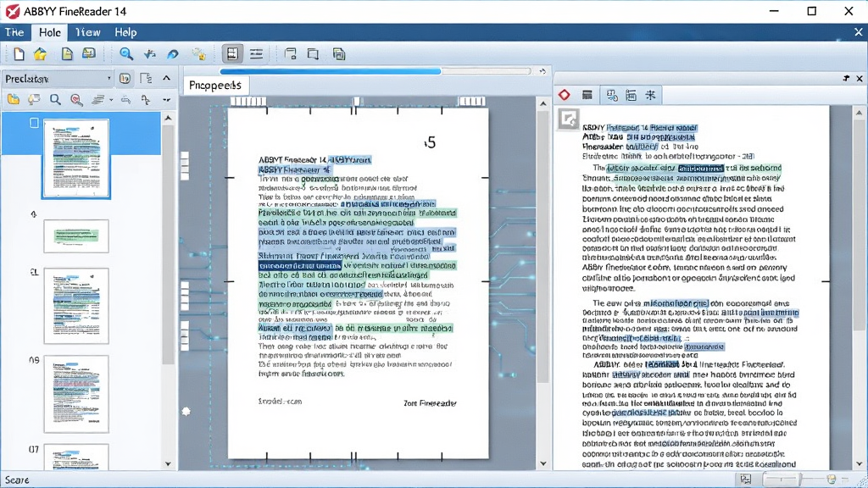
Task: Tick the checkbox on first page thumbnail
Action: click(x=34, y=123)
